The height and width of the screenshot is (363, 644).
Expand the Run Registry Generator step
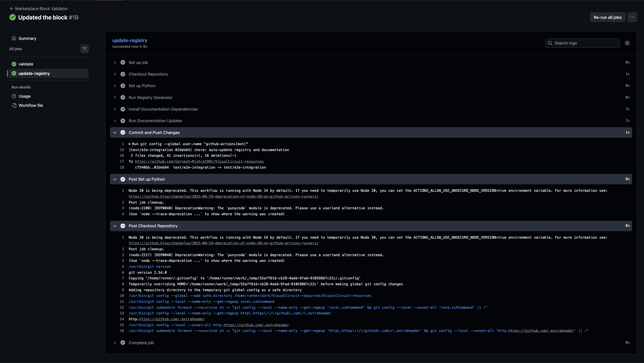tap(371, 97)
